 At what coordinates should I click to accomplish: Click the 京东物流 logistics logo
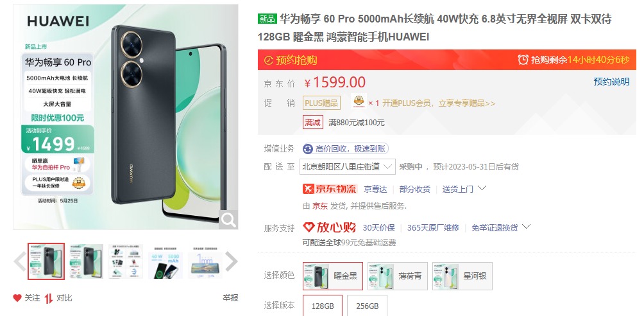point(330,189)
